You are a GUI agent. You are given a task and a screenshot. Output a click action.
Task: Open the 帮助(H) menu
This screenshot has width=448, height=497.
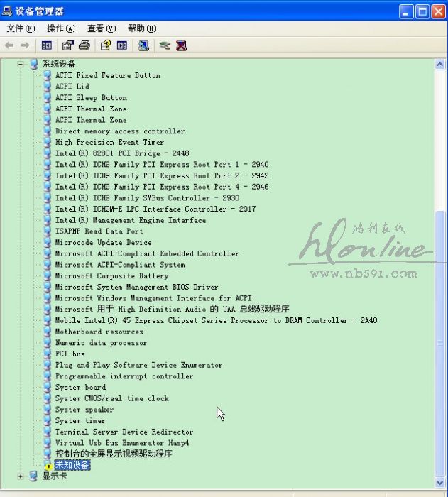(142, 28)
